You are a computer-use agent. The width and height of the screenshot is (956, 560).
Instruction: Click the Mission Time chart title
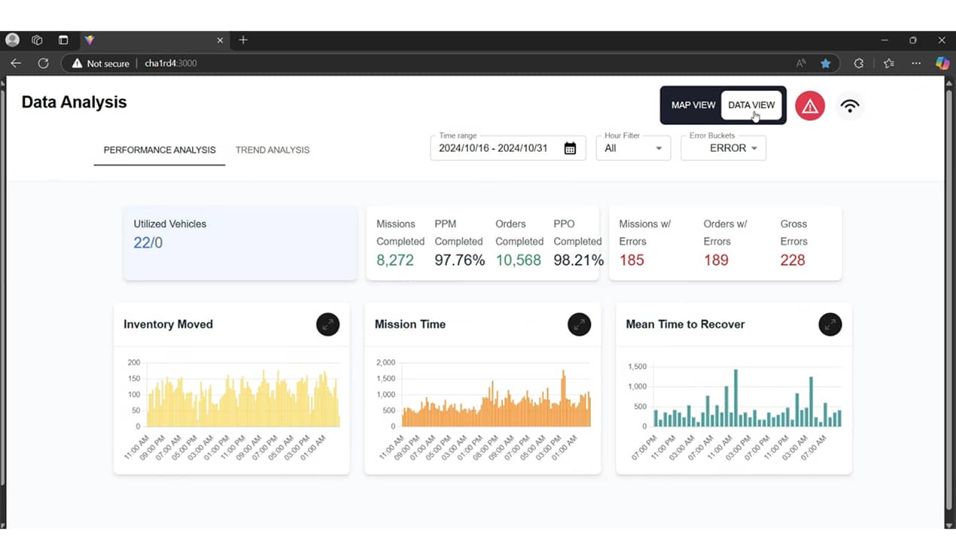pos(410,324)
